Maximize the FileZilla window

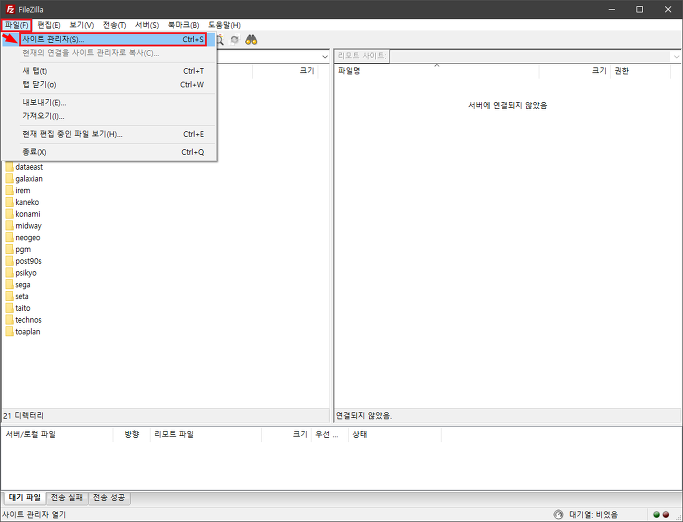pyautogui.click(x=639, y=9)
